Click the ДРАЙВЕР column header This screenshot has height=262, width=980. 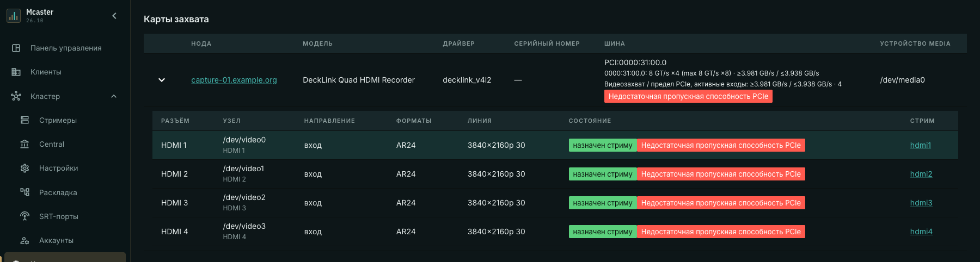(459, 43)
